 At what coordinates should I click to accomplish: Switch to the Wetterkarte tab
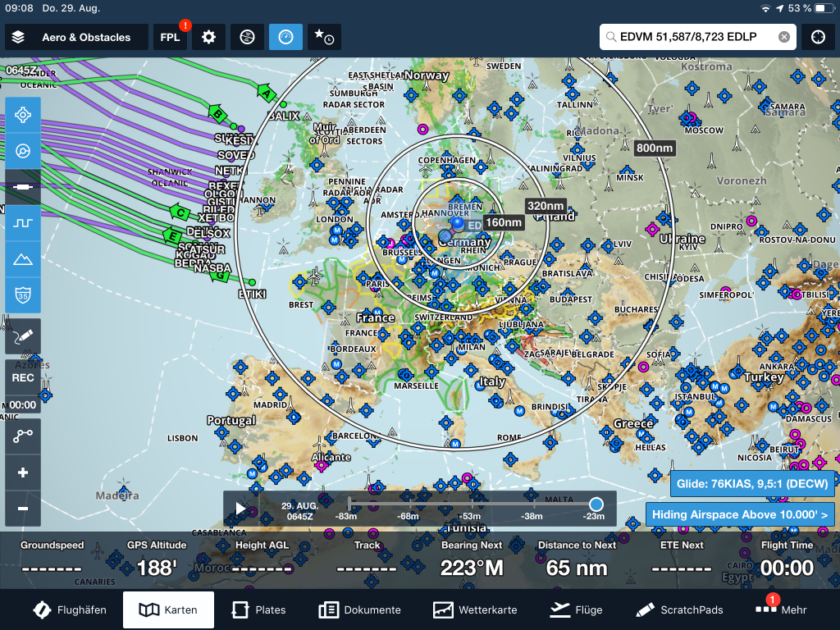475,609
